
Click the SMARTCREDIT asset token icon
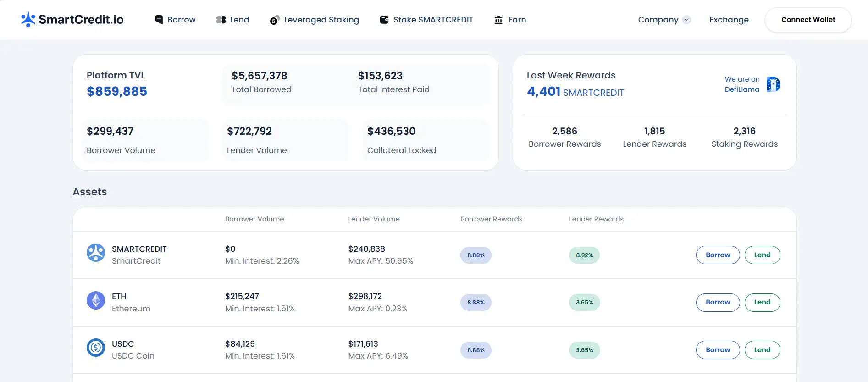pos(96,253)
